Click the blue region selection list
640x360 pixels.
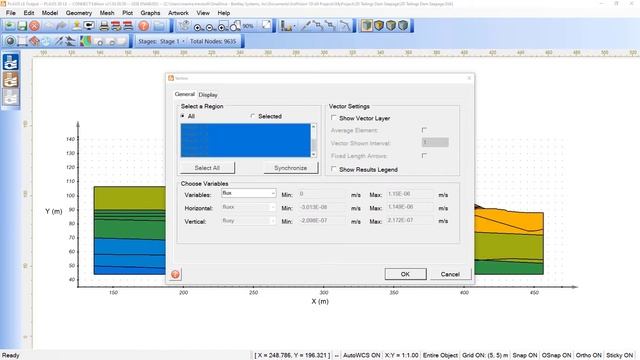click(245, 140)
